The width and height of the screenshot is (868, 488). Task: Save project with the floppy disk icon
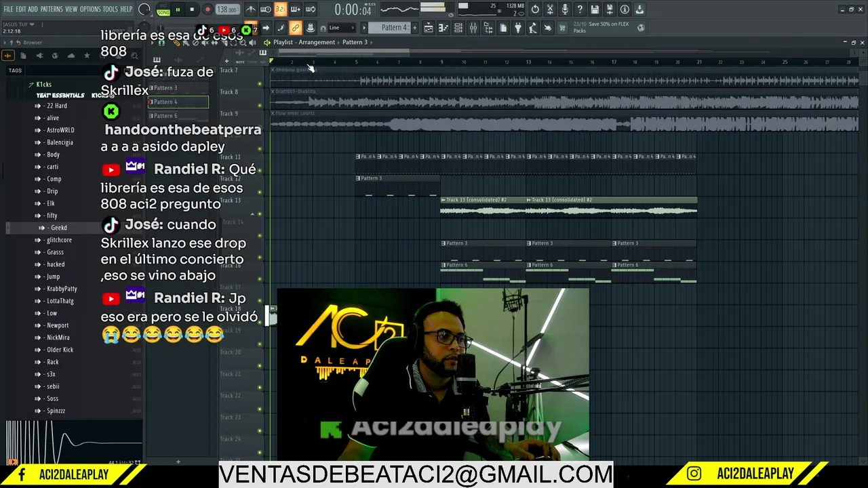pos(595,9)
